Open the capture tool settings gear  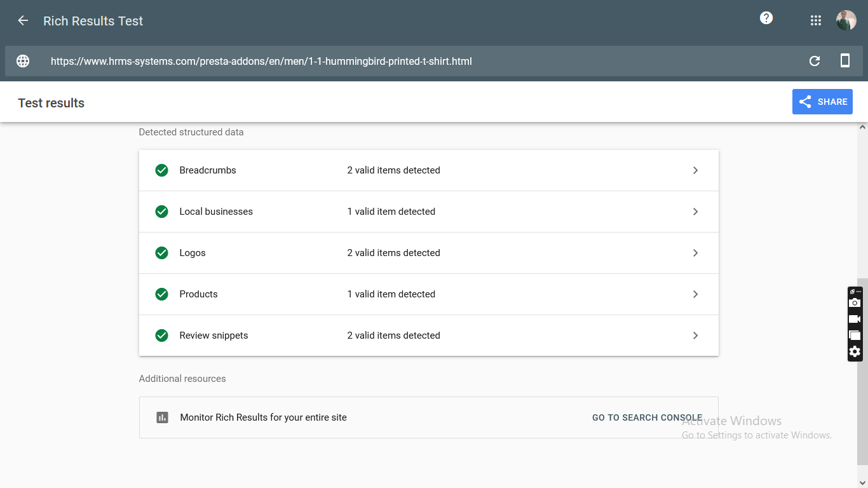855,351
